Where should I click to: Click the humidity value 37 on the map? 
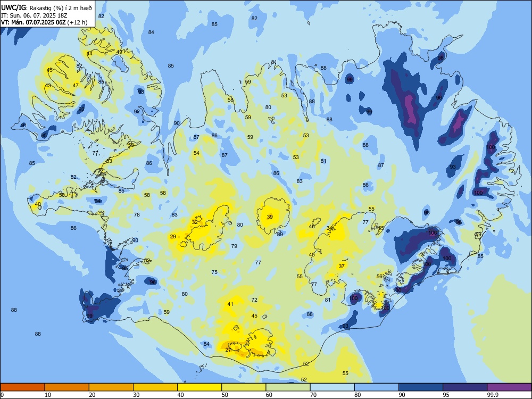342,267
